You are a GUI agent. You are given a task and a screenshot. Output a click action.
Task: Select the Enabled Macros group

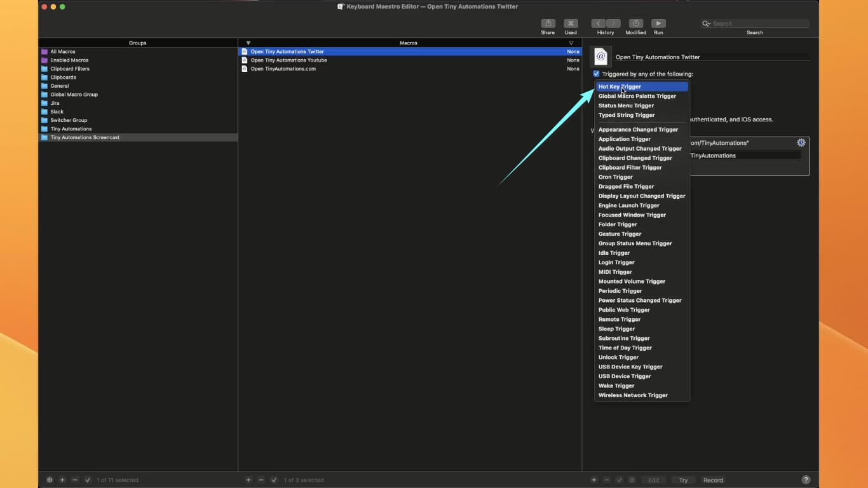[x=138, y=60]
